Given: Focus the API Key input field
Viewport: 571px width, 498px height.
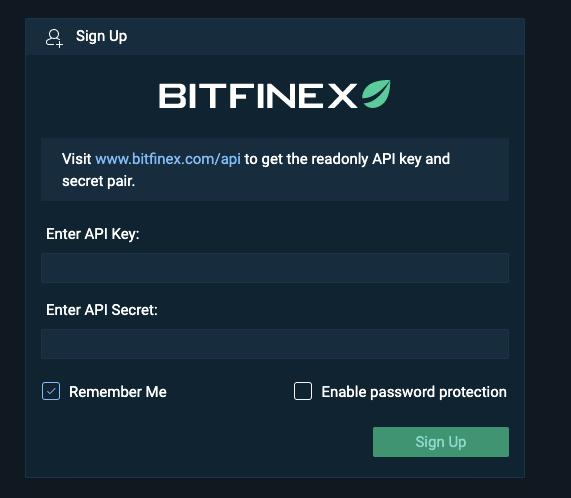Looking at the screenshot, I should click(x=275, y=268).
